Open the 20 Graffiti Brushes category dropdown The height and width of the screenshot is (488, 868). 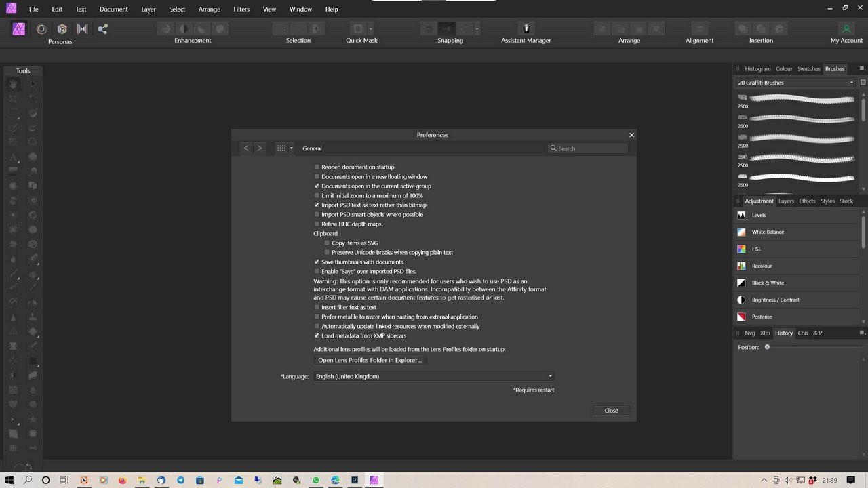point(795,83)
